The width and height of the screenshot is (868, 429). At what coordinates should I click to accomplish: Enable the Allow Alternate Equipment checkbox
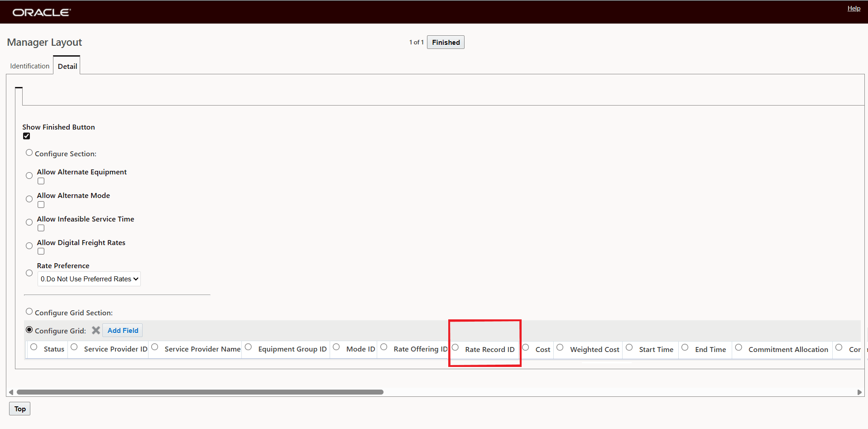(x=41, y=181)
